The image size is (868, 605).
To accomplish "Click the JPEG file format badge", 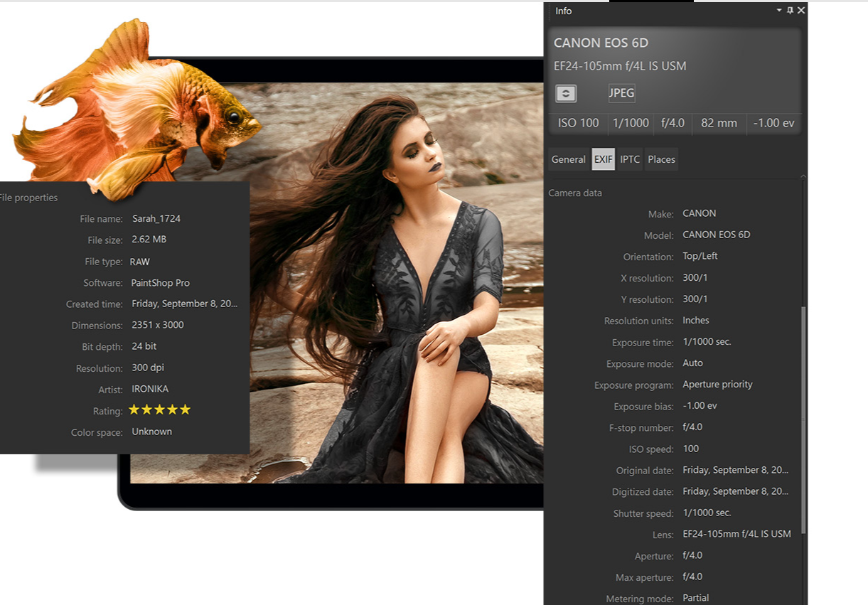I will [621, 93].
